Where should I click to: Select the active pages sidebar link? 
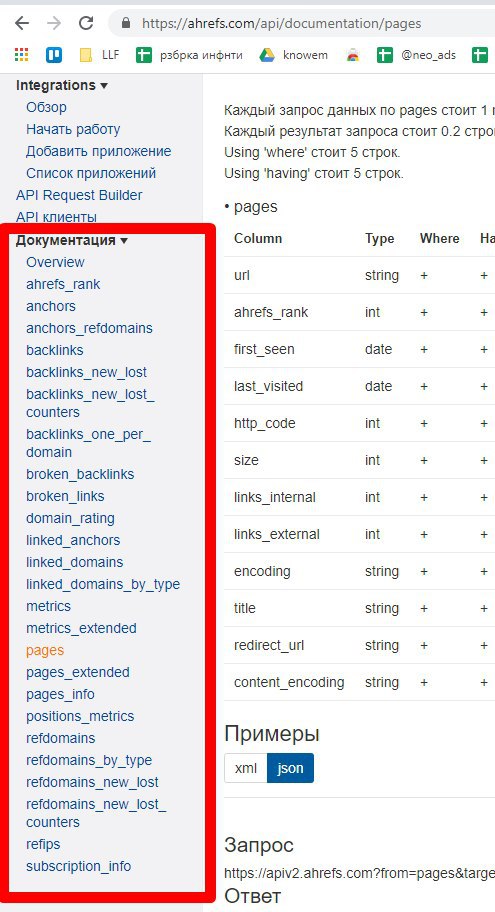click(45, 650)
